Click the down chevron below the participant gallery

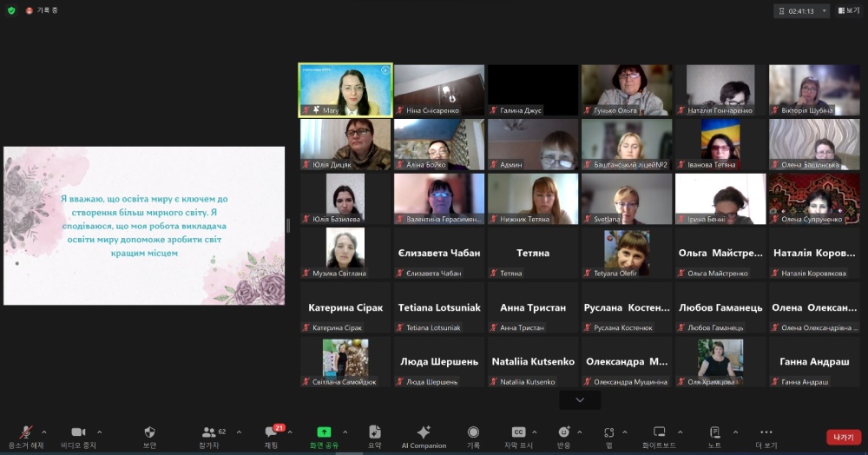tap(580, 399)
